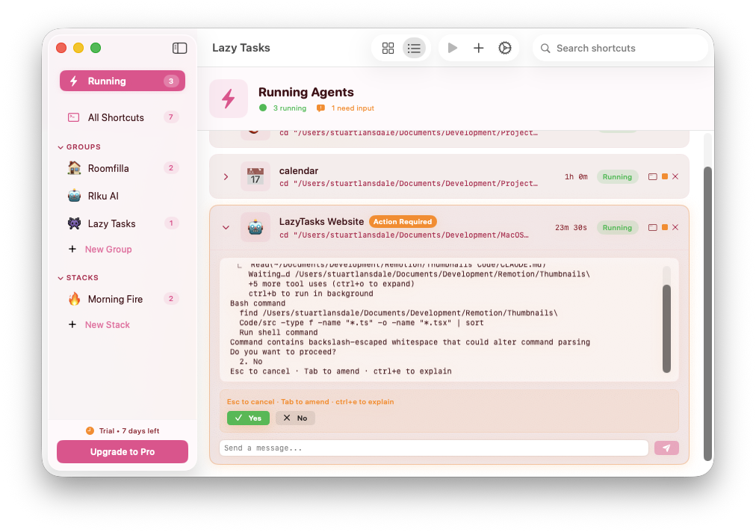This screenshot has height=532, width=756.
Task: Collapse the Groups section
Action: coord(61,146)
